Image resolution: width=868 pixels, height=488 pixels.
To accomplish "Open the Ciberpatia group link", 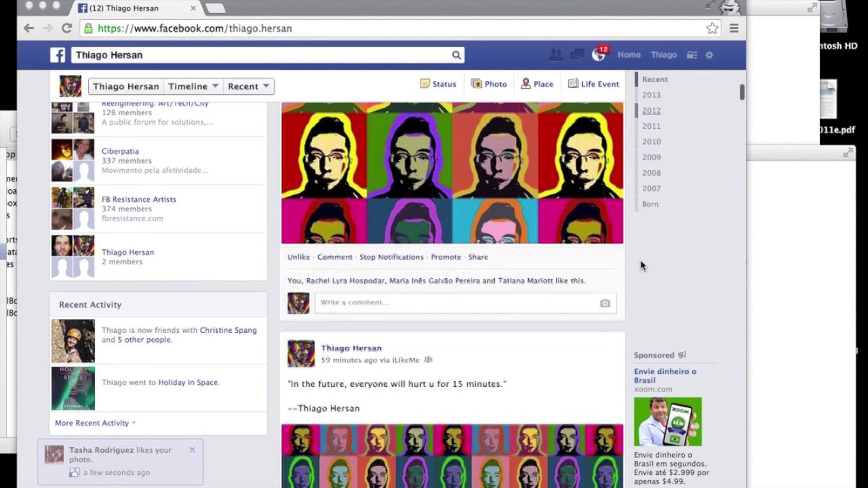I will pos(120,151).
